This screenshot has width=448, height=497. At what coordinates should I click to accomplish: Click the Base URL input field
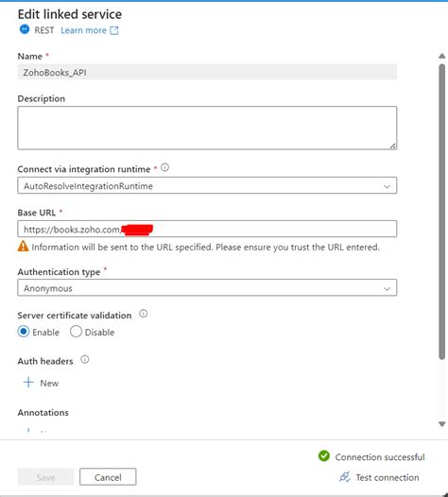tap(207, 229)
